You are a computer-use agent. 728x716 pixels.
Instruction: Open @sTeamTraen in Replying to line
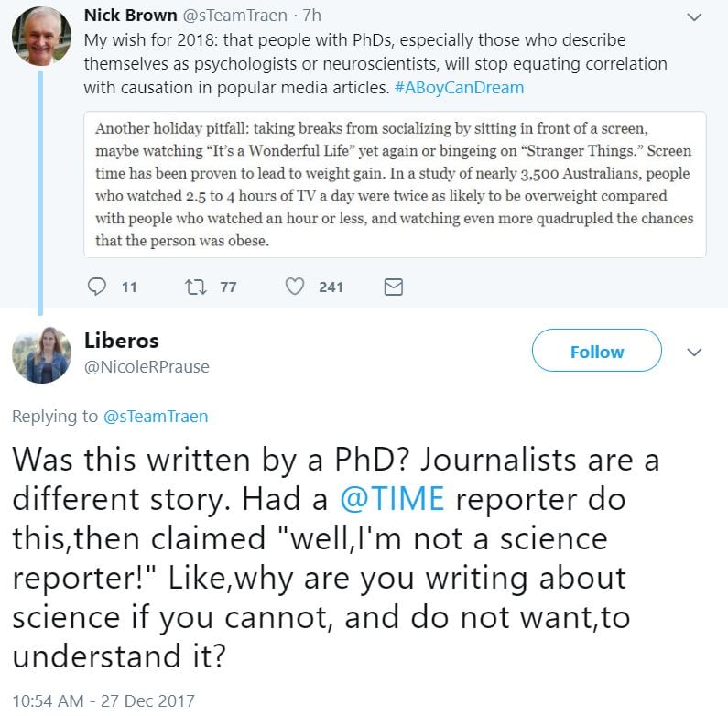point(156,416)
